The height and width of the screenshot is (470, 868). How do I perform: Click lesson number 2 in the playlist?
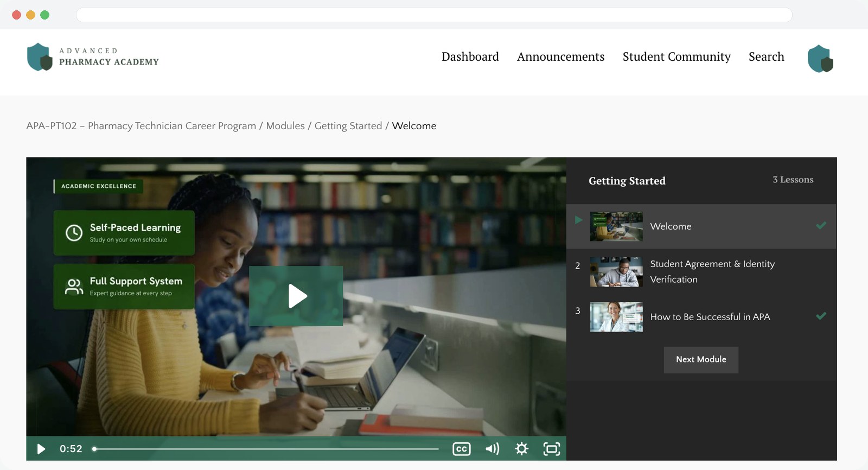pos(578,266)
